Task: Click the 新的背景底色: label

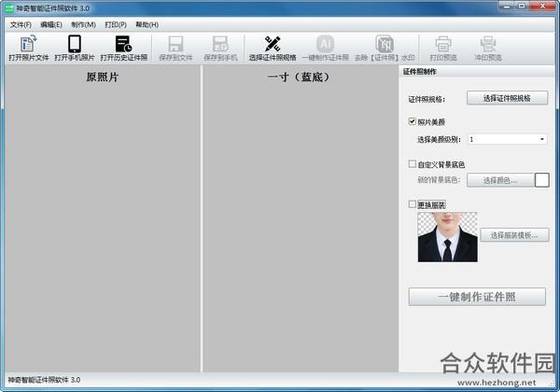Action: (439, 180)
